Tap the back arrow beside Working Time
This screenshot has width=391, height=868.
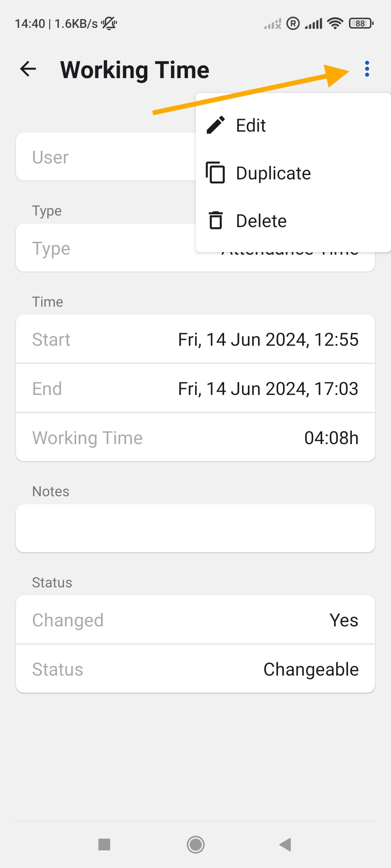(28, 69)
